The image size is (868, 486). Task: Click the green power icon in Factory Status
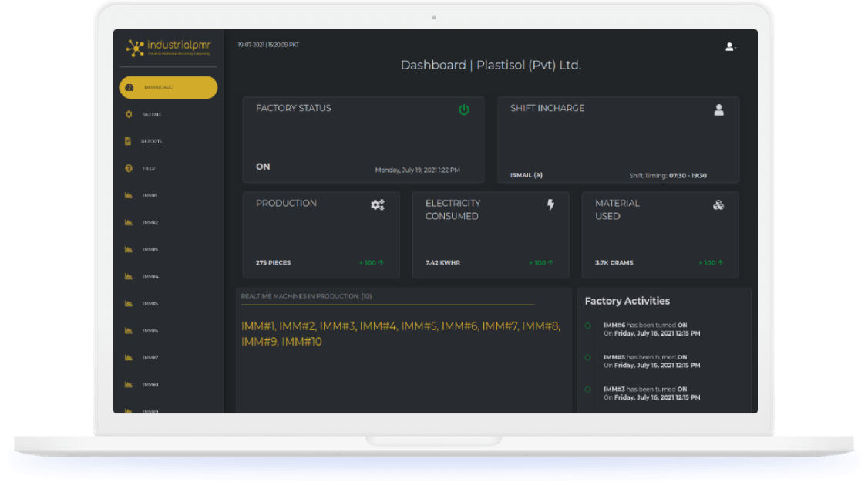(x=464, y=110)
